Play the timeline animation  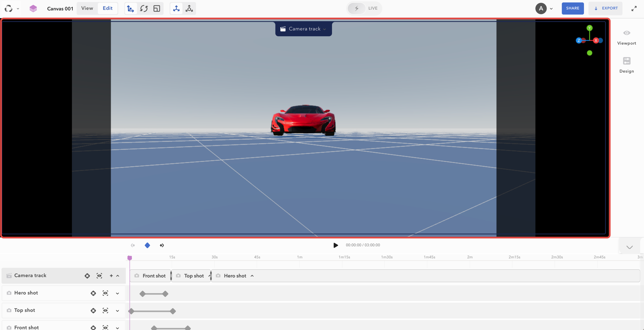[336, 245]
